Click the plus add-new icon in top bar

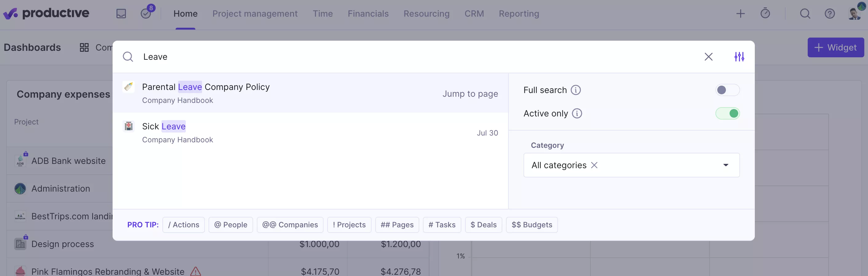[x=740, y=14]
